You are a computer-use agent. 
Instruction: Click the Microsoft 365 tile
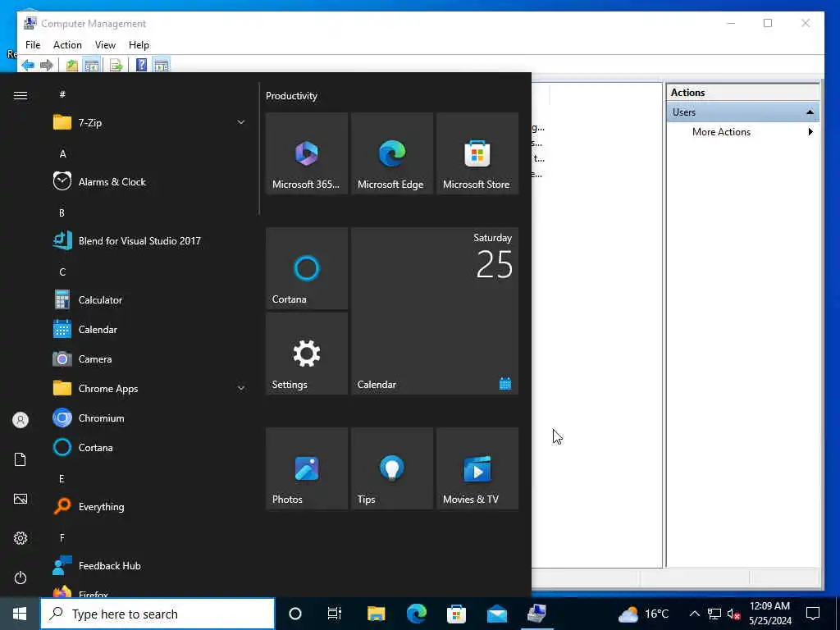tap(307, 153)
